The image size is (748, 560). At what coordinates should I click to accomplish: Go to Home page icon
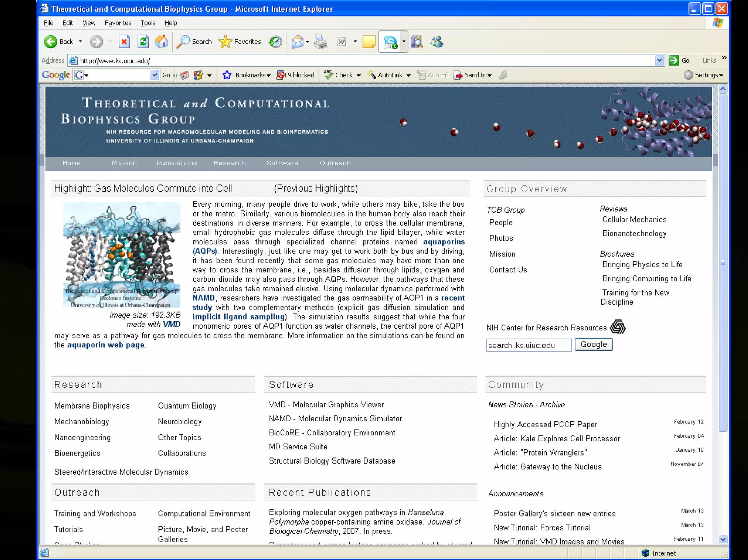click(x=161, y=42)
